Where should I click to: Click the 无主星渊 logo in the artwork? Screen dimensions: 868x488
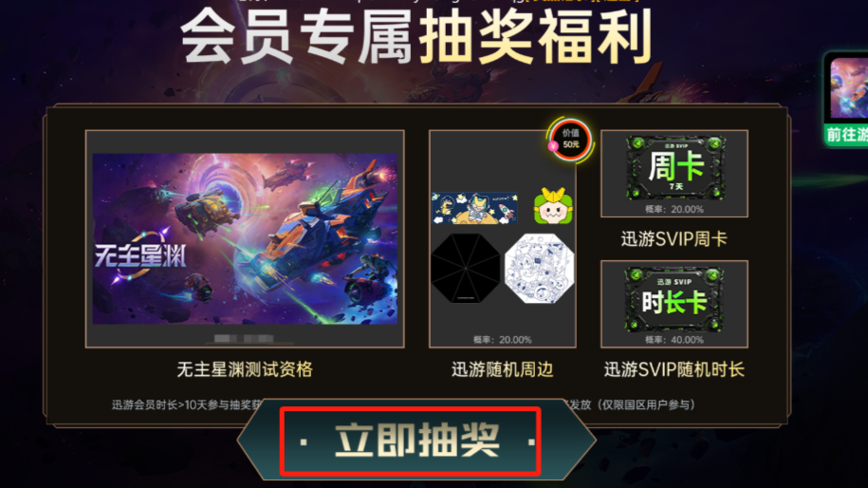140,255
